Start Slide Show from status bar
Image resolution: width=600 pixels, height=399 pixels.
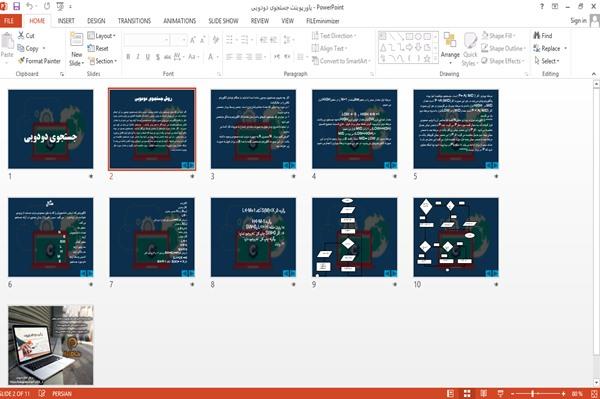500,394
